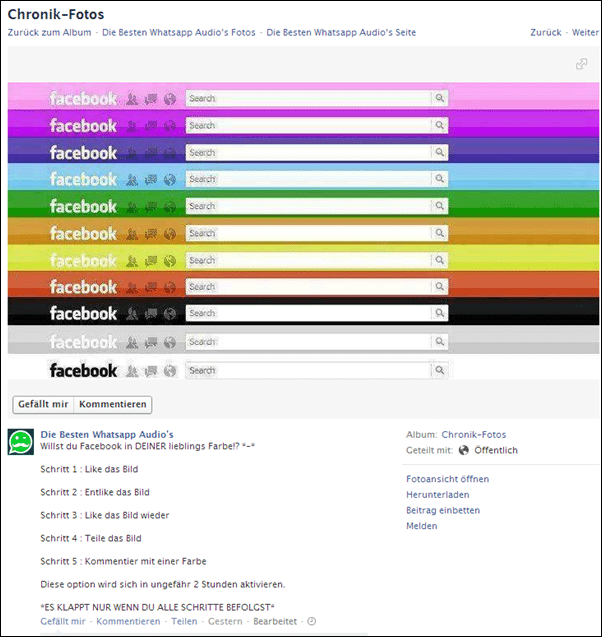
Task: Click the Bearbeitet link
Action: click(275, 621)
